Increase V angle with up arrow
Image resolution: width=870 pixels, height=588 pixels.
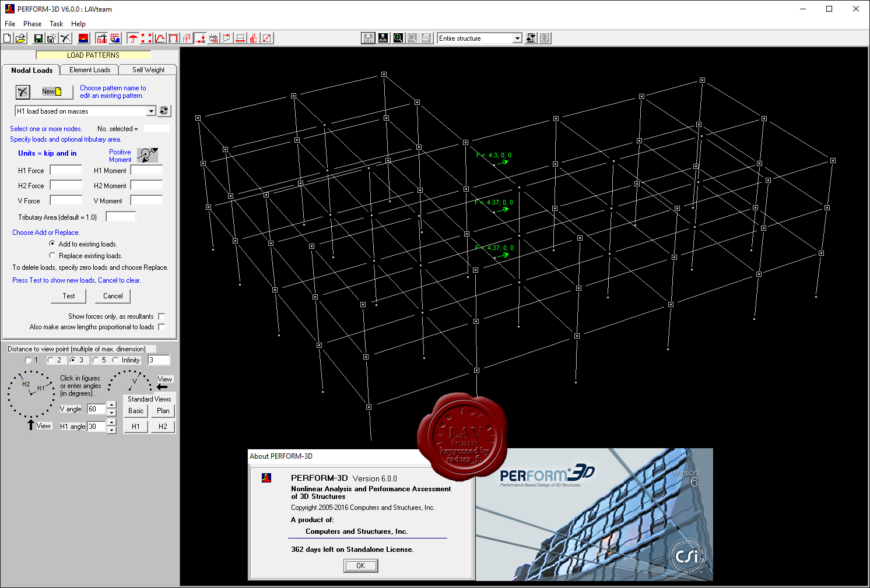pyautogui.click(x=111, y=405)
